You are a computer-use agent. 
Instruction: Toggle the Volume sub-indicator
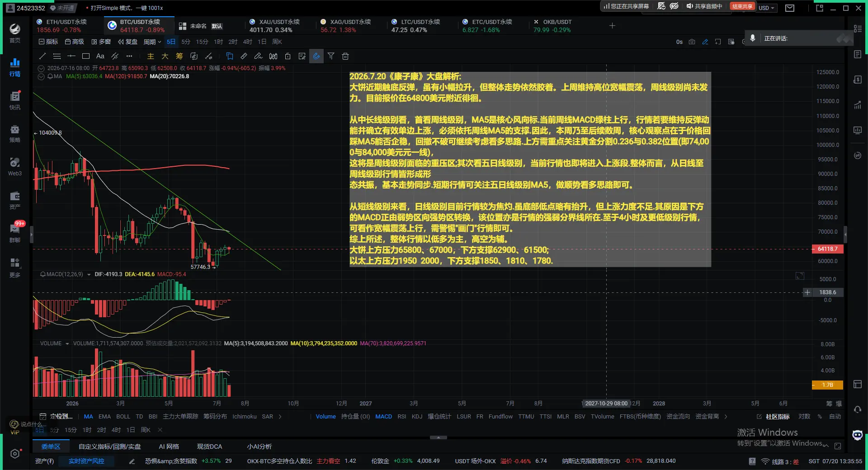(x=325, y=417)
